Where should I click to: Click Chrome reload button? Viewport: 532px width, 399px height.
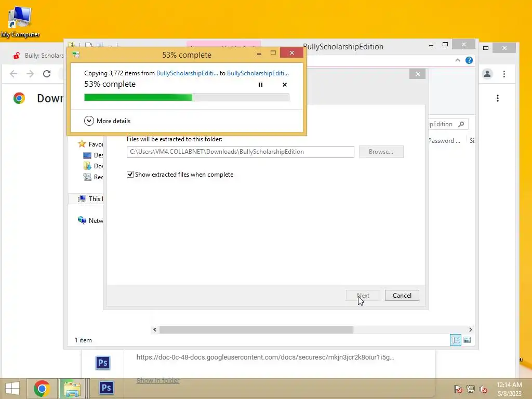(47, 74)
